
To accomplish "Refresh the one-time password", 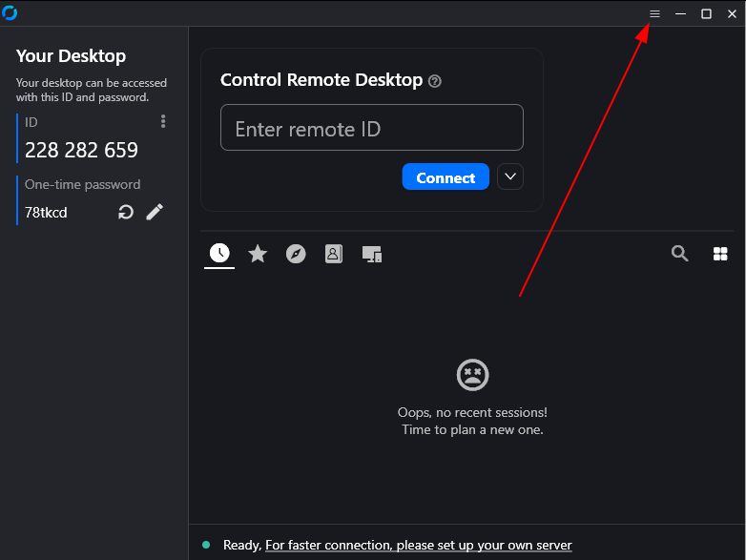I will click(x=126, y=212).
